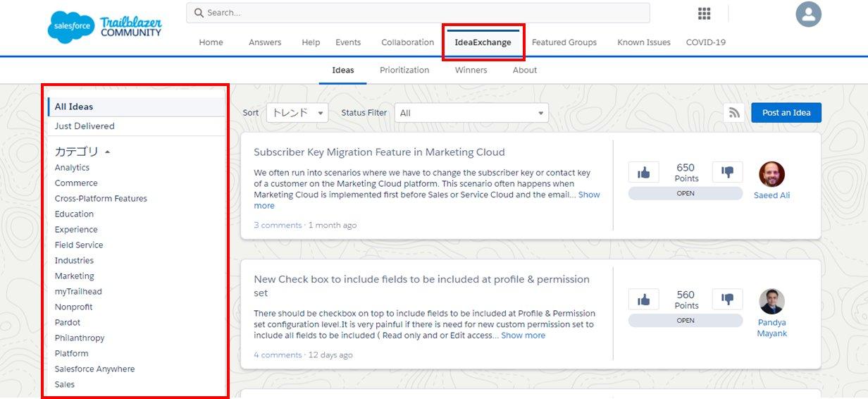868x399 pixels.
Task: Filter by the Salesforce Anywhere category
Action: (x=94, y=369)
